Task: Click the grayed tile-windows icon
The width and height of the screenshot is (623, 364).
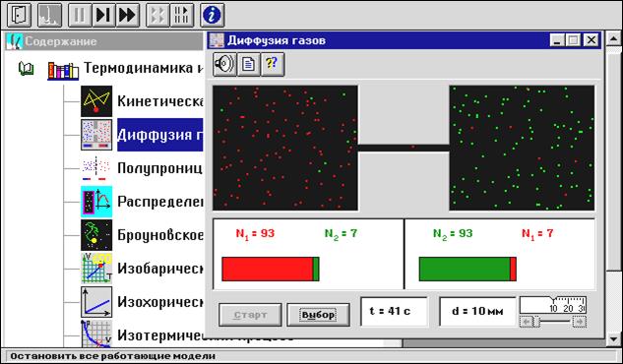Action: click(x=157, y=15)
